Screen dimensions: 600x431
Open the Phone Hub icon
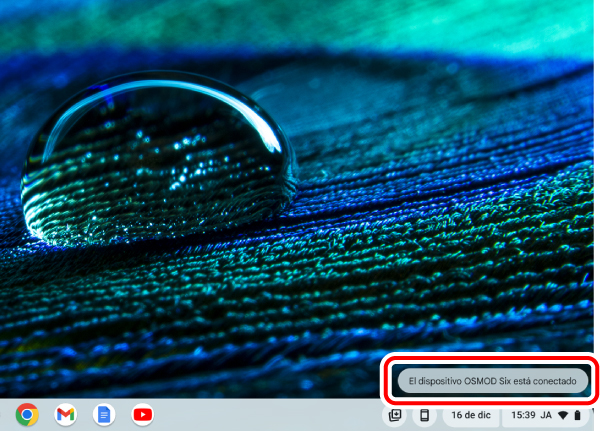click(x=424, y=415)
